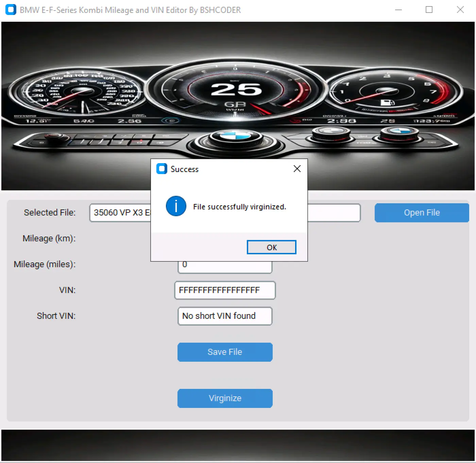Viewport: 476px width, 463px height.
Task: Close the Success dialog with the X
Action: (x=297, y=169)
